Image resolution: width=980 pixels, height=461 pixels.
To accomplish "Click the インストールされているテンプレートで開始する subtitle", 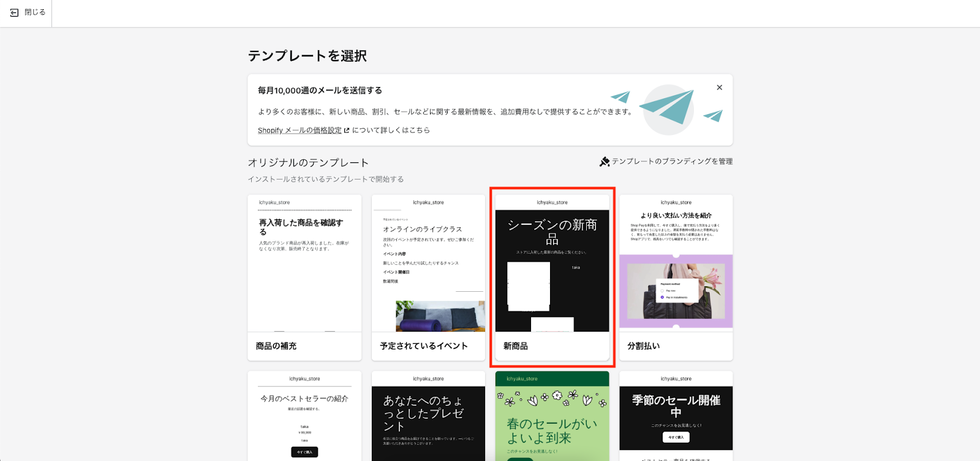I will coord(326,180).
